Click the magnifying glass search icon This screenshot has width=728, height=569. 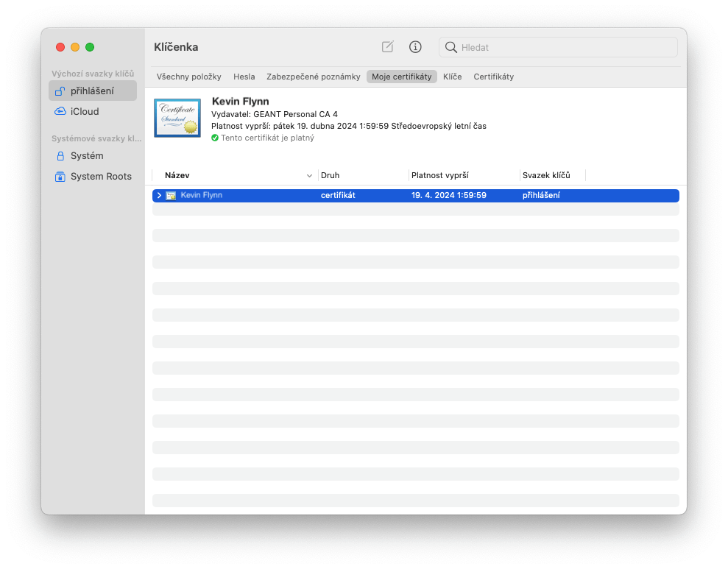[450, 47]
